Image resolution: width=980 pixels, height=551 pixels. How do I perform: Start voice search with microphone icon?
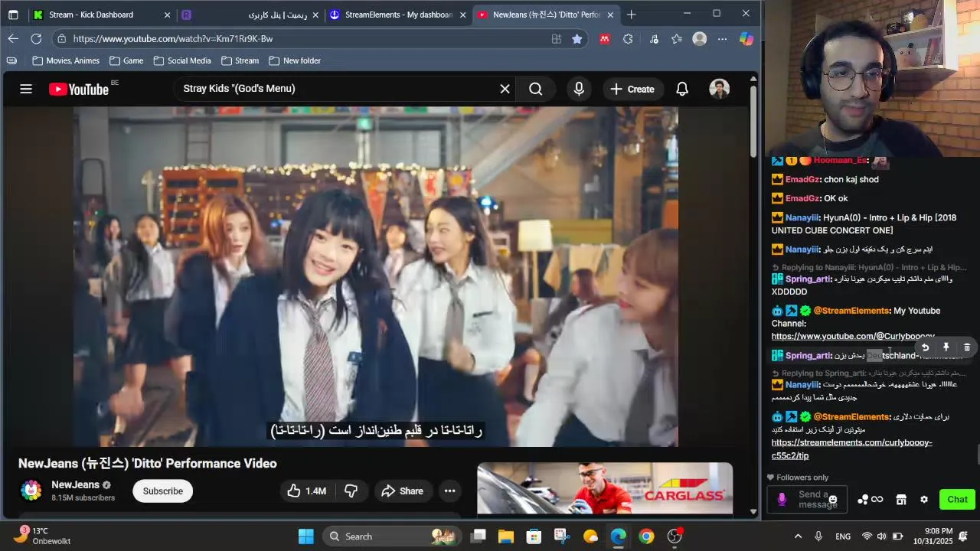click(x=579, y=89)
